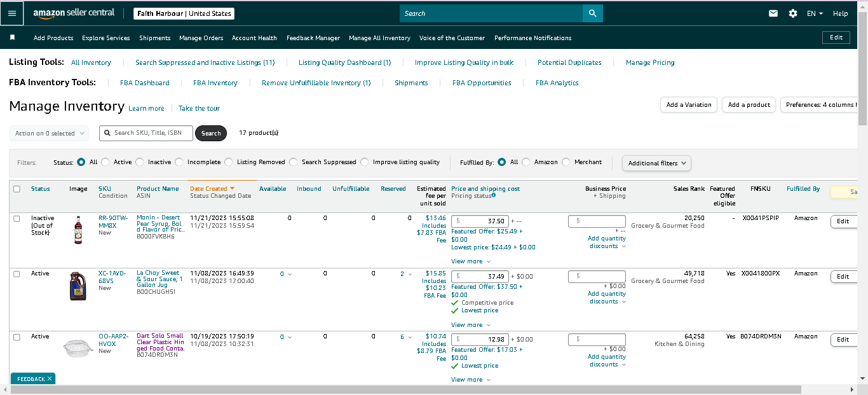This screenshot has width=868, height=395.
Task: Open Search Suppressed and Inactive Listings link
Action: point(205,62)
